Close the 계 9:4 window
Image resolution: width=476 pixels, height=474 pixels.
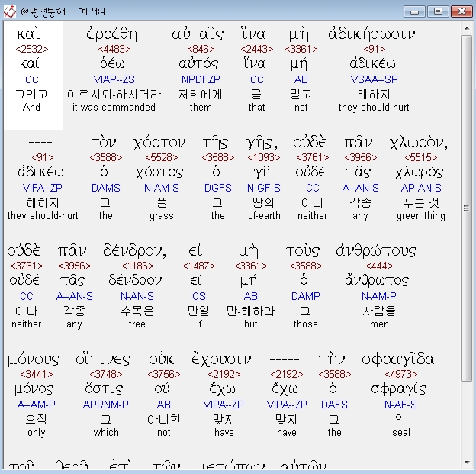(462, 11)
